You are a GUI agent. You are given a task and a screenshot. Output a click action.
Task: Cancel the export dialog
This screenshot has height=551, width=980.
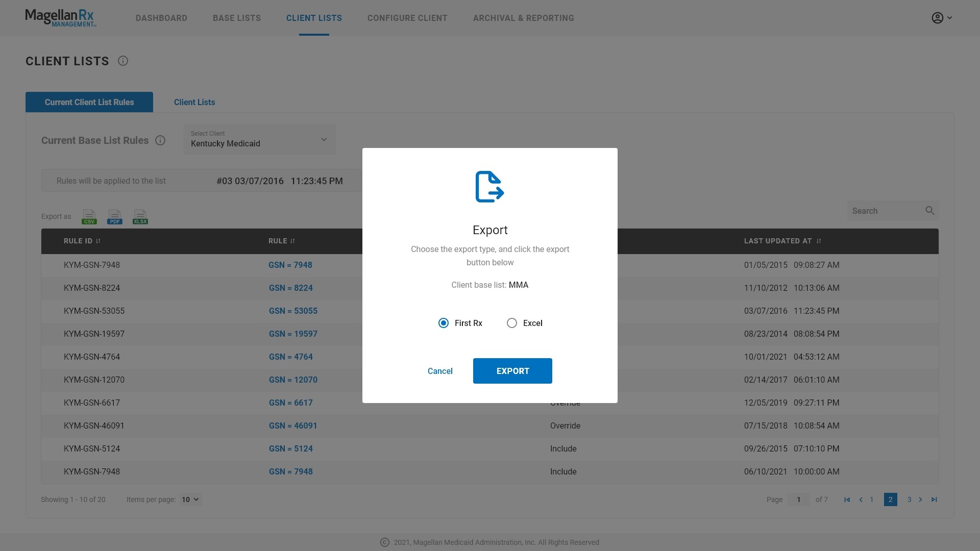tap(440, 371)
